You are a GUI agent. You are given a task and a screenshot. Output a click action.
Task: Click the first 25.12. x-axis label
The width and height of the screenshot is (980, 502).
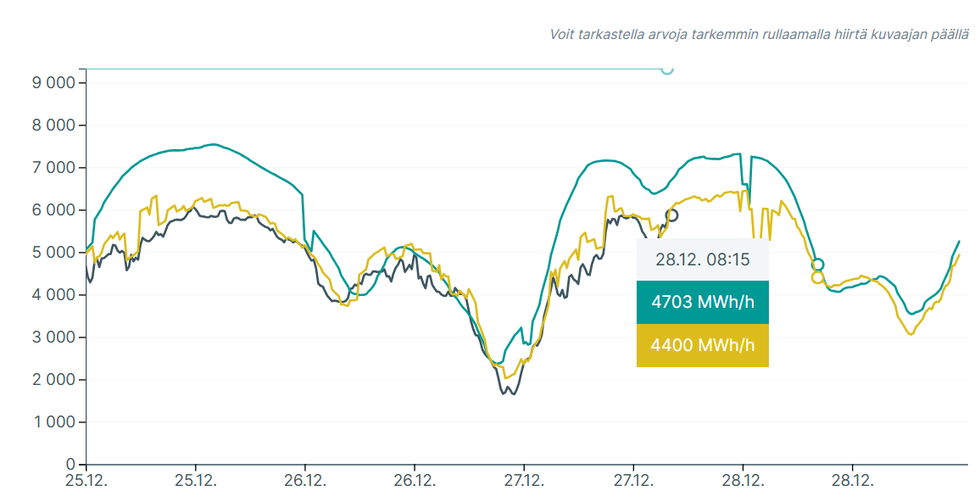pyautogui.click(x=86, y=481)
